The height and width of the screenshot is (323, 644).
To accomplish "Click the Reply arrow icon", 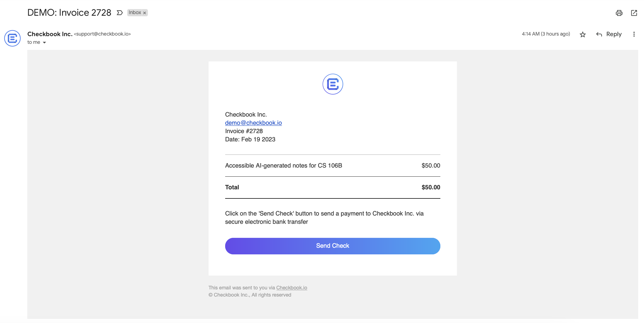I will [599, 34].
